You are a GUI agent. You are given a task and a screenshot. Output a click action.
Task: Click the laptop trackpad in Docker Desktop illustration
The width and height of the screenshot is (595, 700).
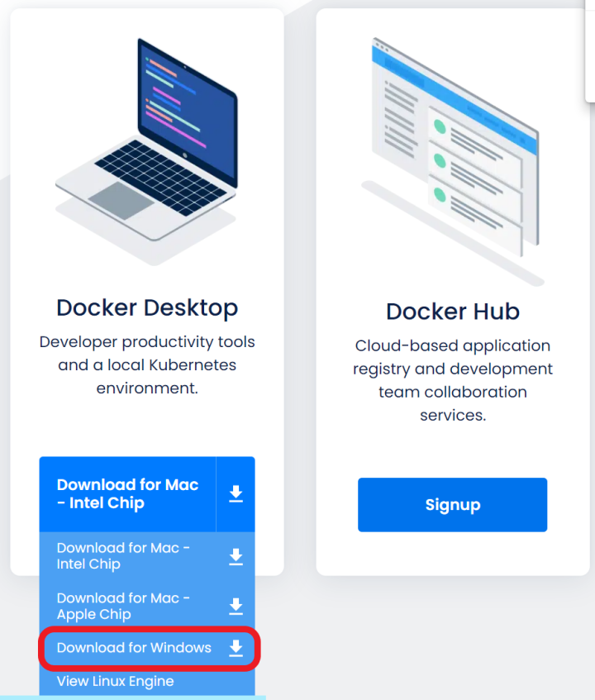pos(121,200)
